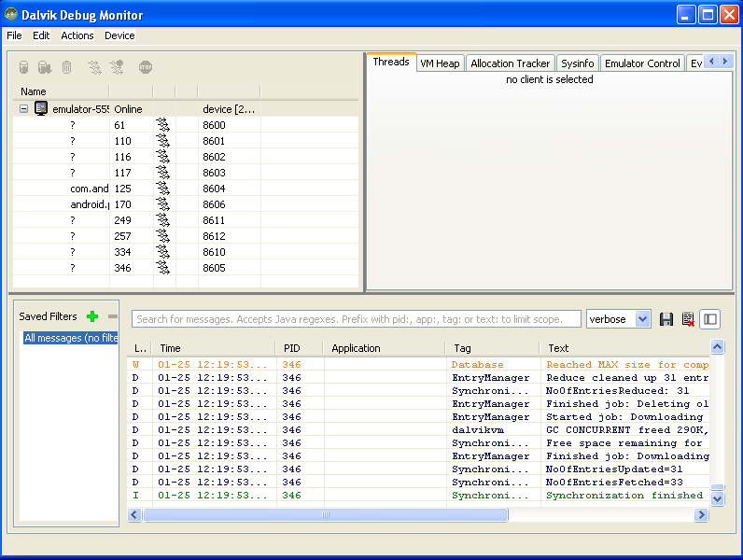
Task: Save logcat output using the floppy disk icon
Action: click(666, 319)
